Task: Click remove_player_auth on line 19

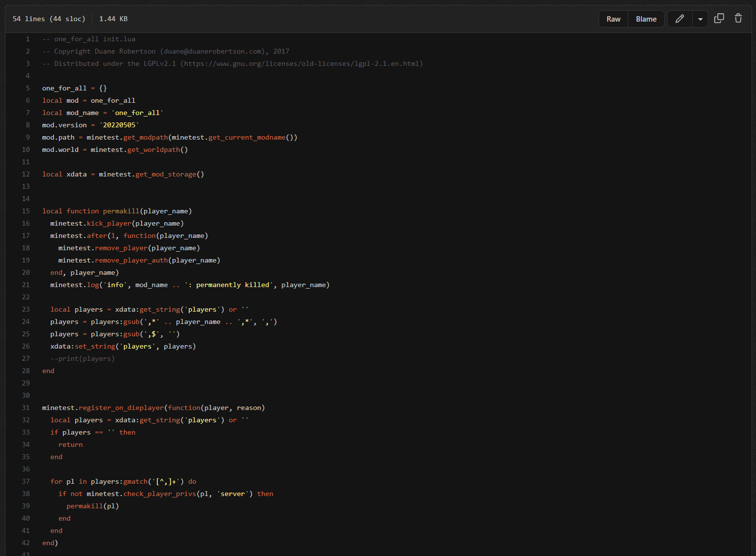Action: (x=131, y=261)
